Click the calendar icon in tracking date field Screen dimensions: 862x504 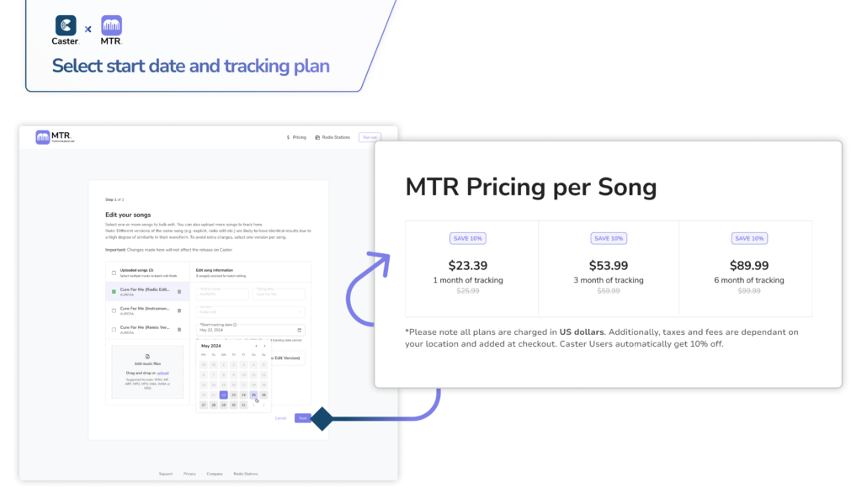[300, 331]
